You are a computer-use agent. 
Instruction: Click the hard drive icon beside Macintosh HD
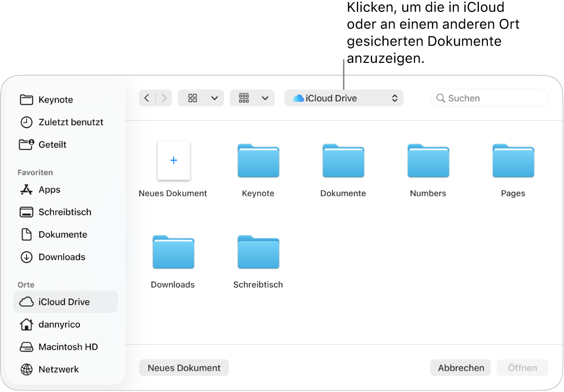26,347
